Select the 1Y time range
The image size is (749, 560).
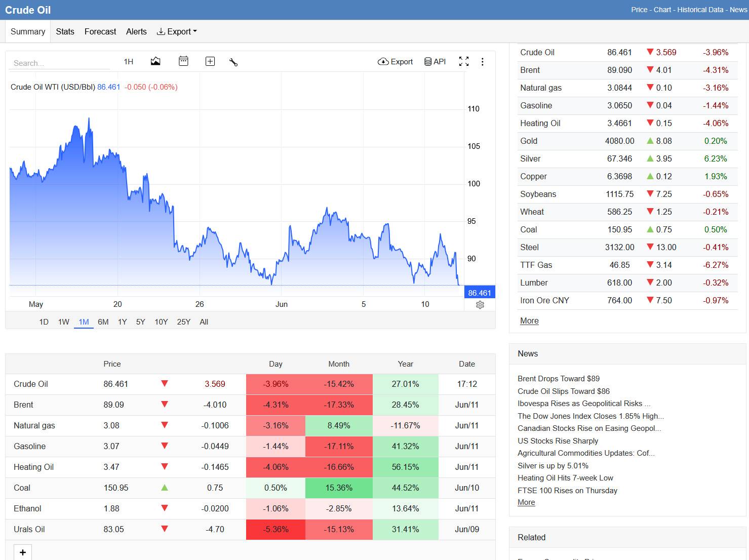point(123,322)
